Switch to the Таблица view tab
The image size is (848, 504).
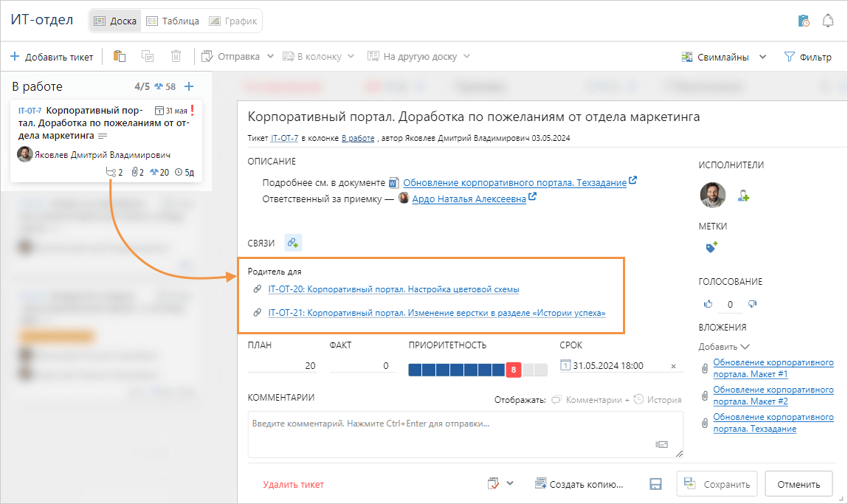point(173,21)
